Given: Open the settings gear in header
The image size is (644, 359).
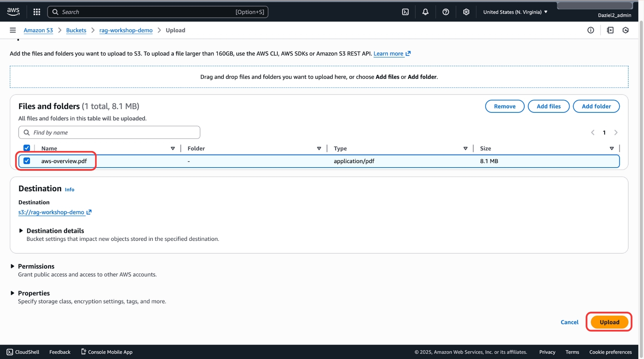Looking at the screenshot, I should click(x=466, y=12).
